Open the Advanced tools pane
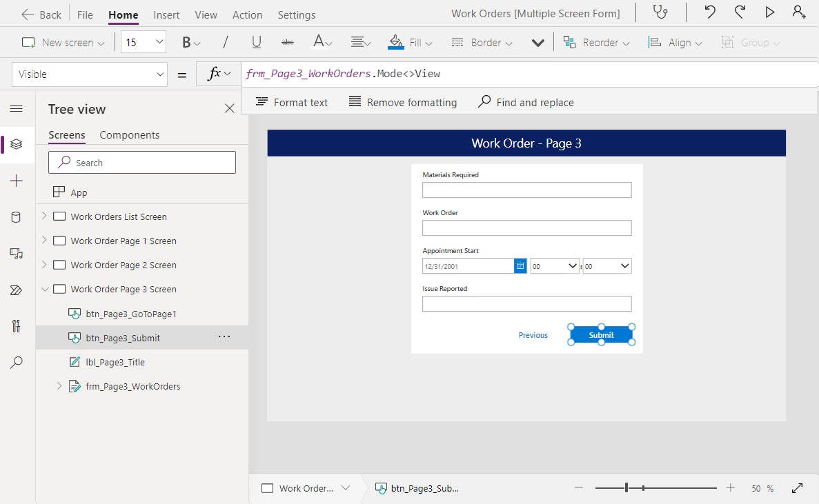 click(x=17, y=326)
